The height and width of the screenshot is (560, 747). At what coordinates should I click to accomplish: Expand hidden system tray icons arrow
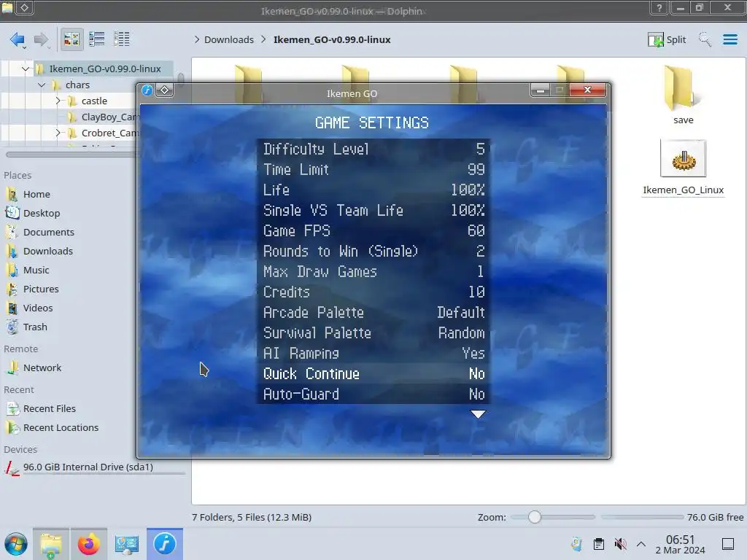pyautogui.click(x=641, y=544)
